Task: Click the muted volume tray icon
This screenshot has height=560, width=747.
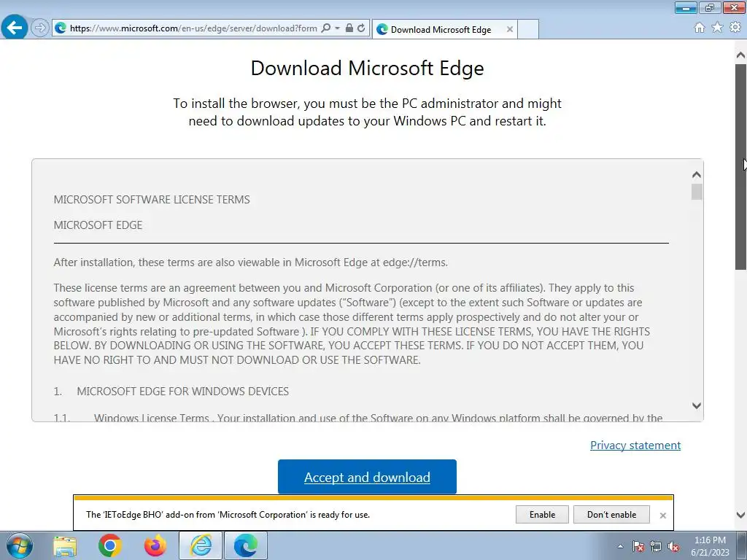Action: click(x=673, y=546)
